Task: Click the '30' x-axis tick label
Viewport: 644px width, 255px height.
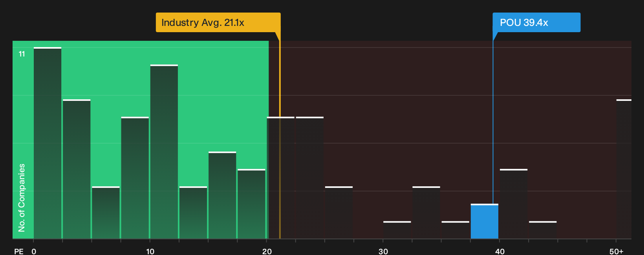Action: [383, 251]
